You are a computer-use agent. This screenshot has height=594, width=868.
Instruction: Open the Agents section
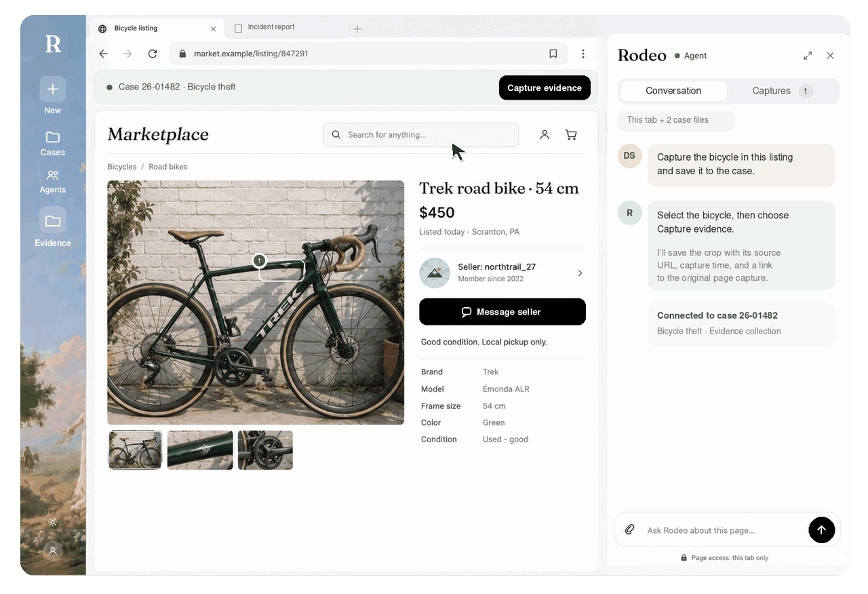point(53,182)
